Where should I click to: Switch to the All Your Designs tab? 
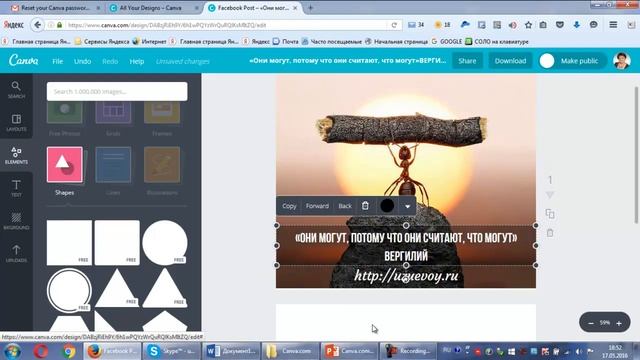[x=151, y=8]
